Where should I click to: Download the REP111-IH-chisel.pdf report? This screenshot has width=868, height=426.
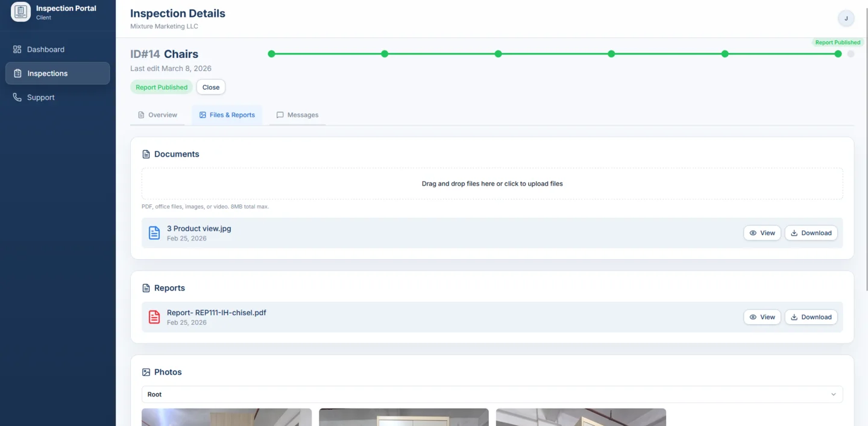(x=811, y=316)
